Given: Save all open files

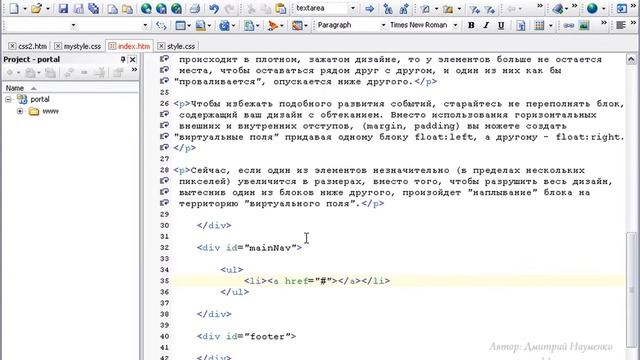Looking at the screenshot, I should coord(93,8).
